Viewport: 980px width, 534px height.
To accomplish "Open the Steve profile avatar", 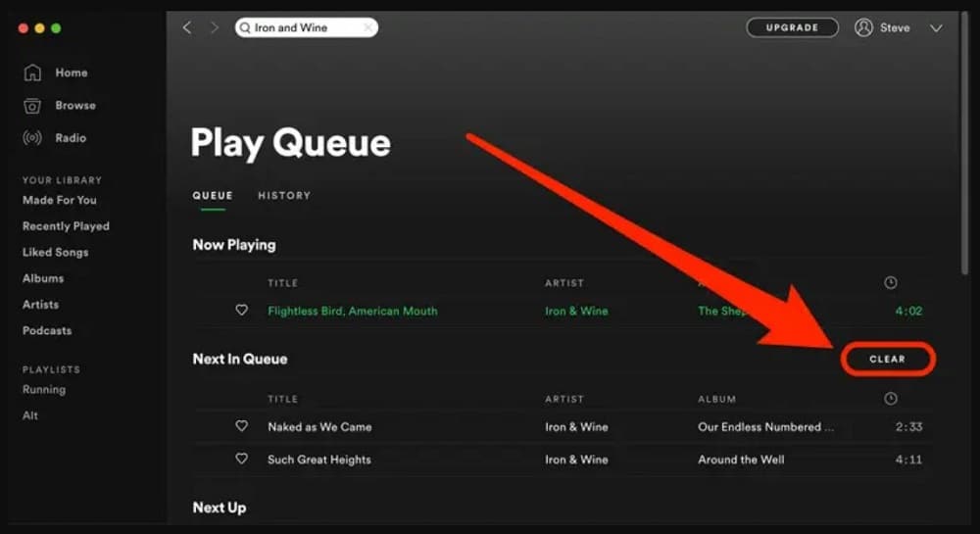I will (863, 27).
